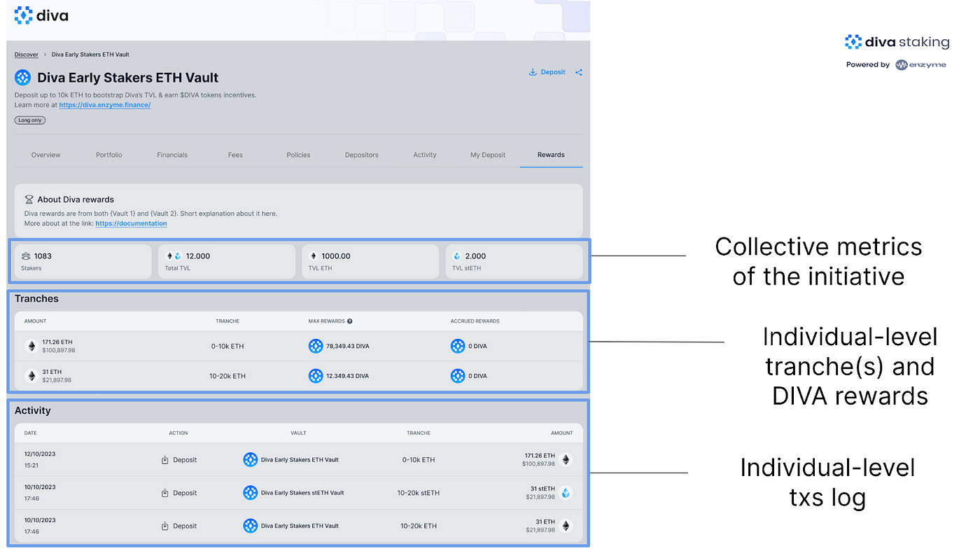Open the diva.enzyme.finance link
Screen dimensions: 980x551
104,104
